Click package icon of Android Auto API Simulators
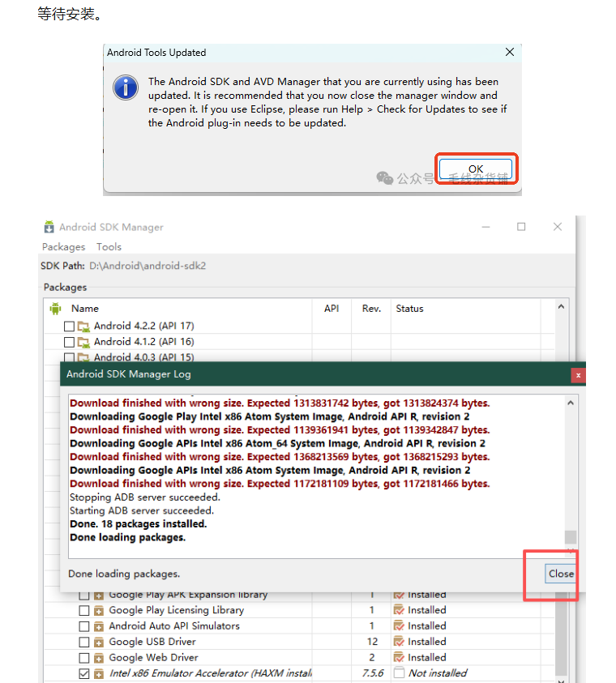This screenshot has width=616, height=683. point(99,626)
